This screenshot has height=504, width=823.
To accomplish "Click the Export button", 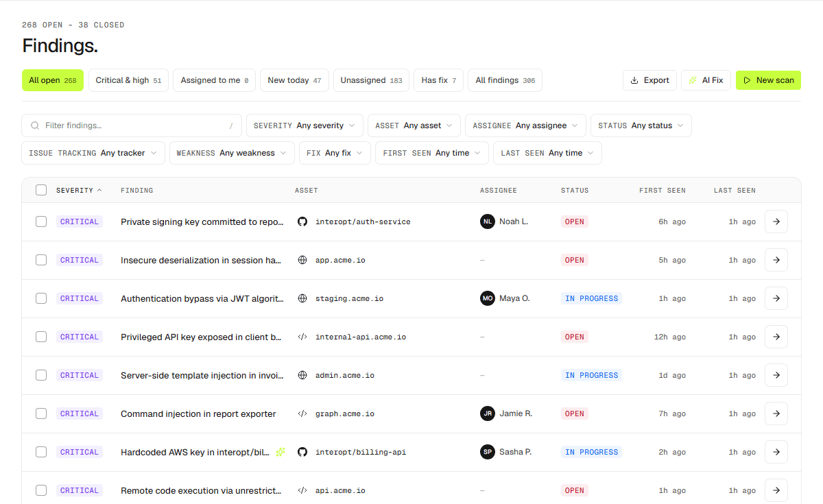I will (x=649, y=80).
